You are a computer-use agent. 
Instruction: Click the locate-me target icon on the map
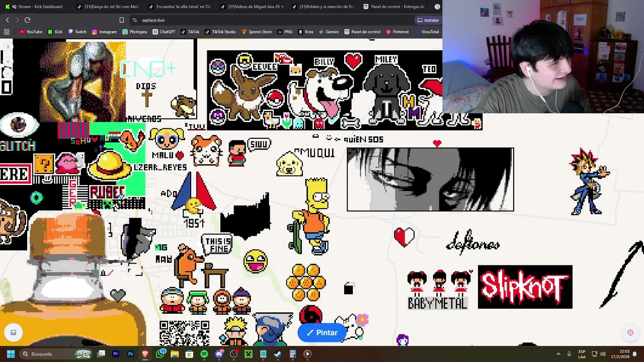(630, 332)
